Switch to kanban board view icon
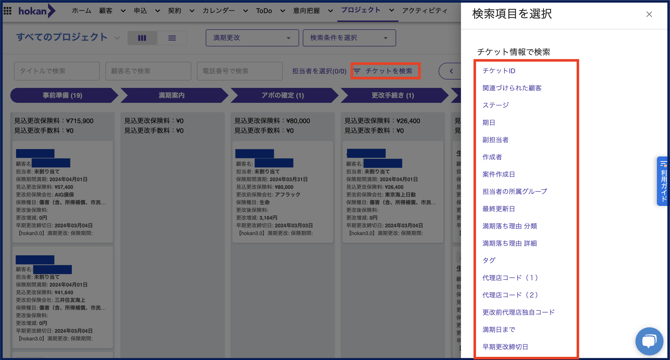670x360 pixels. 142,38
